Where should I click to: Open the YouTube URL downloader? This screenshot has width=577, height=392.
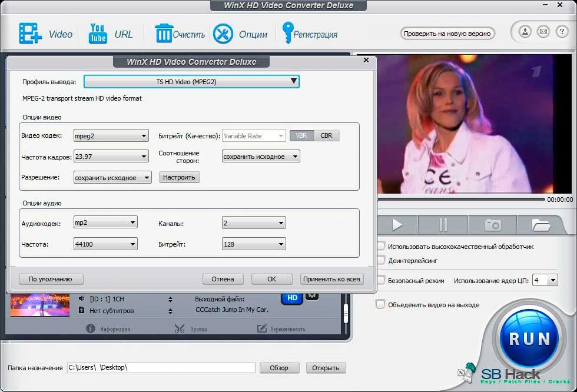coord(98,34)
